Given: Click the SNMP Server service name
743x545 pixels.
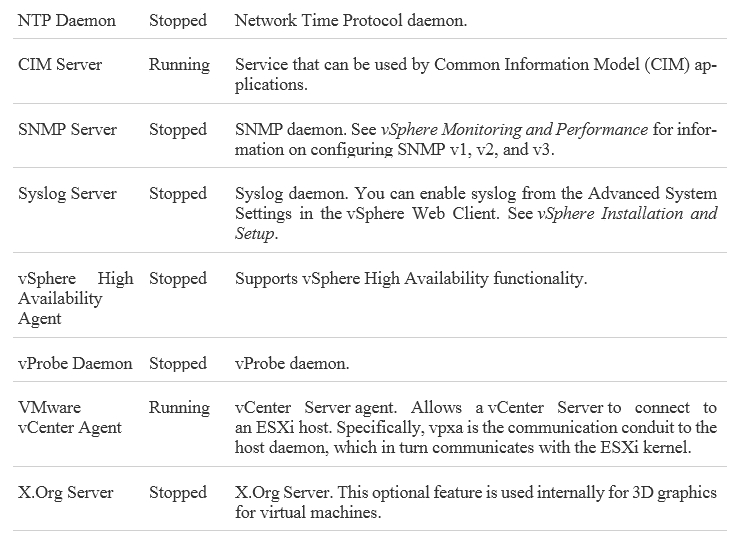Looking at the screenshot, I should (68, 130).
